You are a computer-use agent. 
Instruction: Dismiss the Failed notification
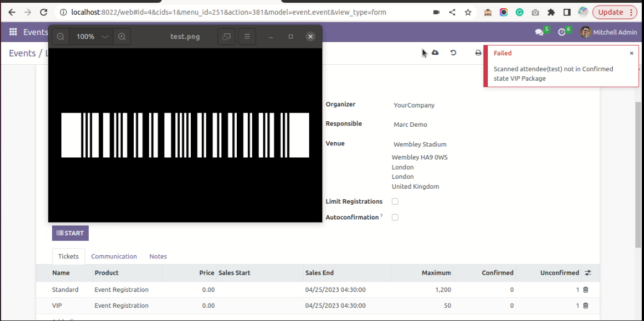point(632,53)
